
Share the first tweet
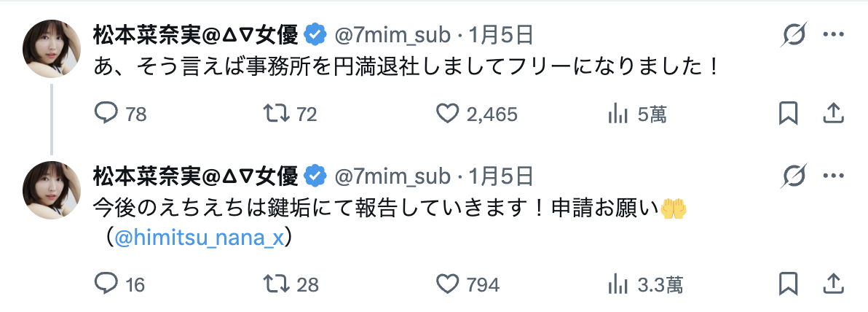(x=832, y=114)
